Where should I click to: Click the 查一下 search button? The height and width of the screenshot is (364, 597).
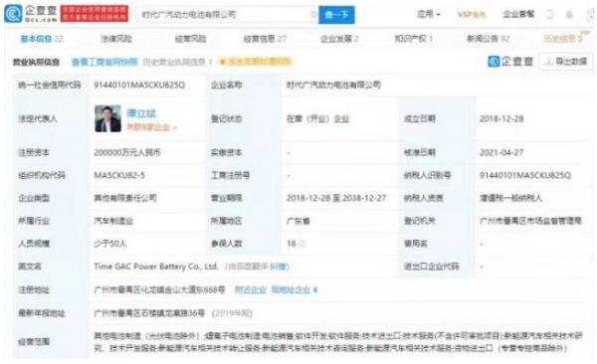[336, 15]
